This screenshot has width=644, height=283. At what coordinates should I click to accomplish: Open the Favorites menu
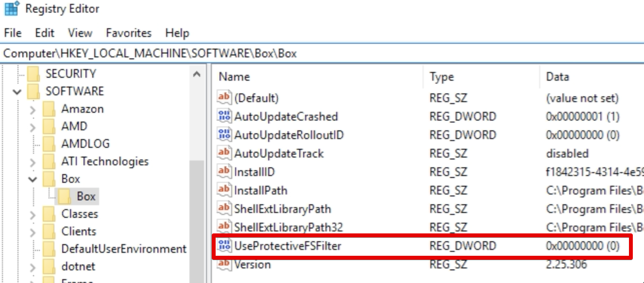tap(129, 33)
